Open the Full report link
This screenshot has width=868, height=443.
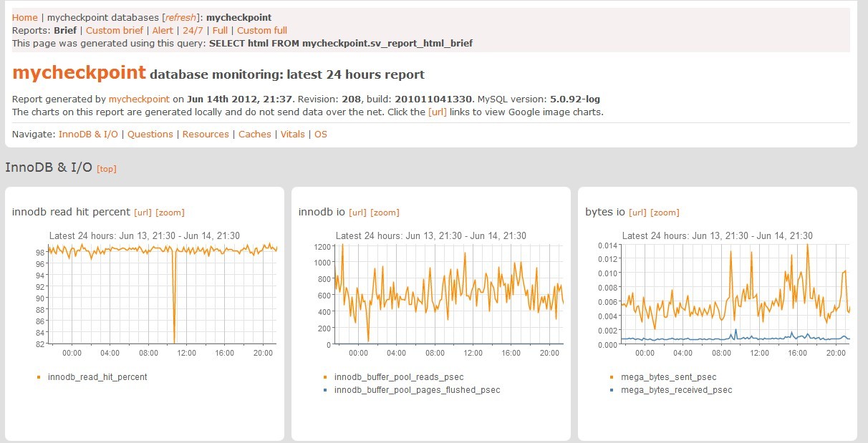coord(220,30)
